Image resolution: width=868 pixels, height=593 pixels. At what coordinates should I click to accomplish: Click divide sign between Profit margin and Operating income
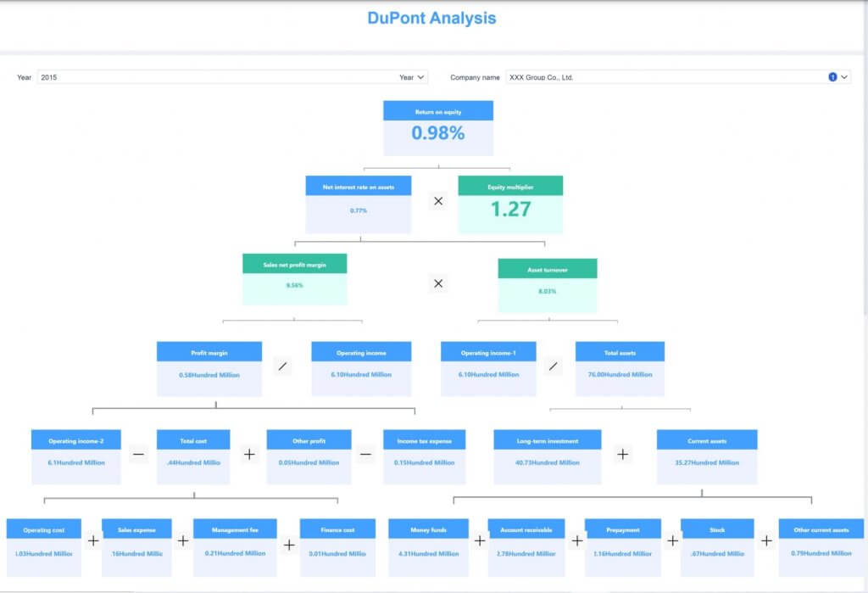tap(282, 366)
